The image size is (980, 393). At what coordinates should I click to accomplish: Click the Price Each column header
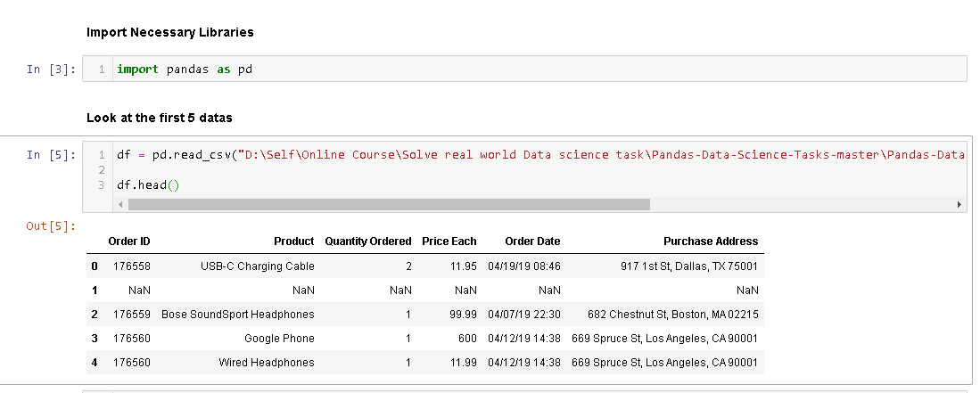(449, 242)
